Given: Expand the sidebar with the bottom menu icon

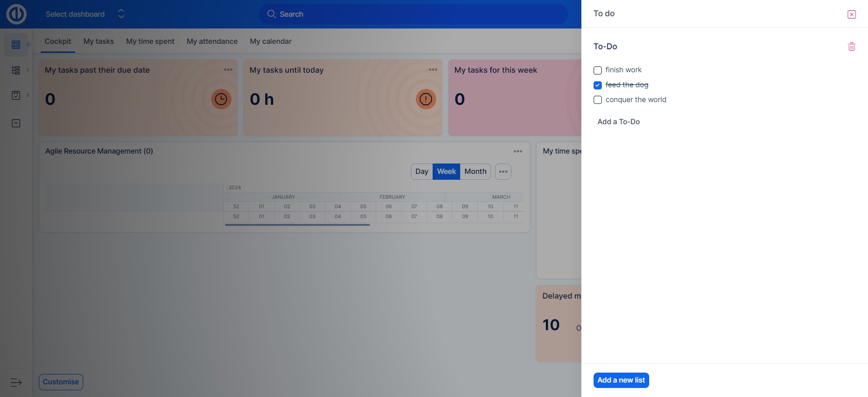Looking at the screenshot, I should pos(16,383).
